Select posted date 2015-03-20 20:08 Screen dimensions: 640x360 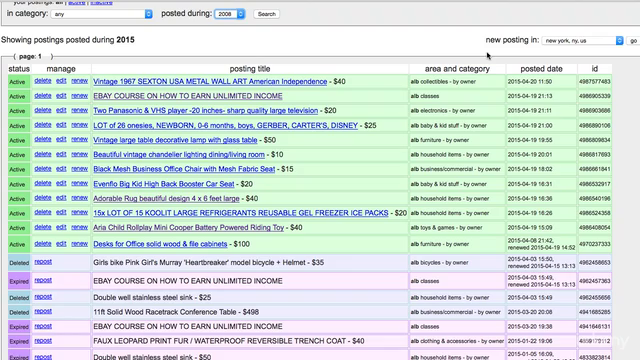click(x=530, y=312)
